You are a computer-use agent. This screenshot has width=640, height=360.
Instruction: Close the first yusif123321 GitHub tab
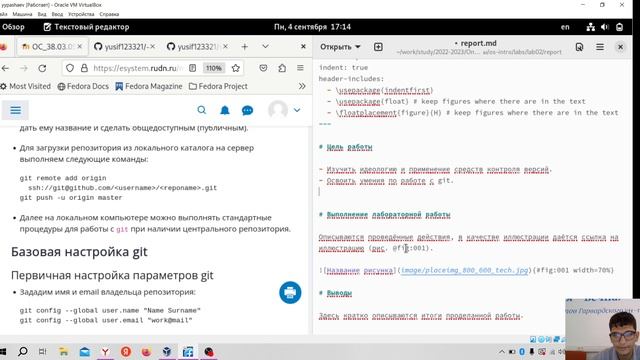pyautogui.click(x=153, y=47)
